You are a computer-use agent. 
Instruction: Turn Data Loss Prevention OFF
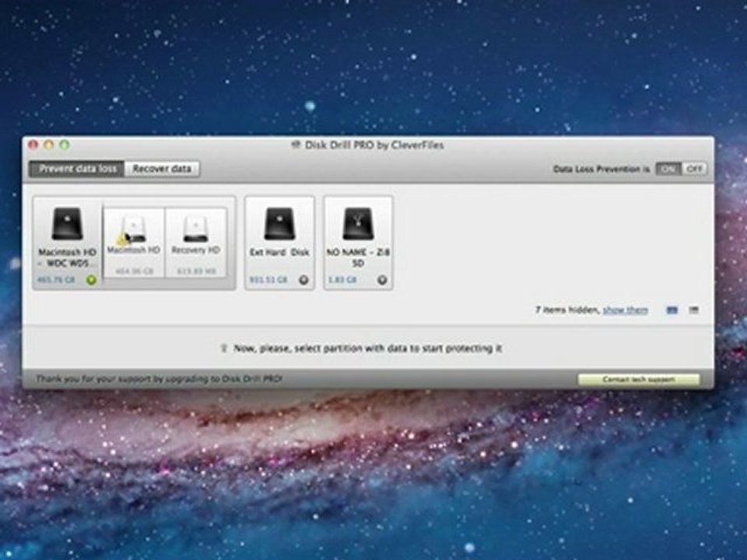[694, 169]
